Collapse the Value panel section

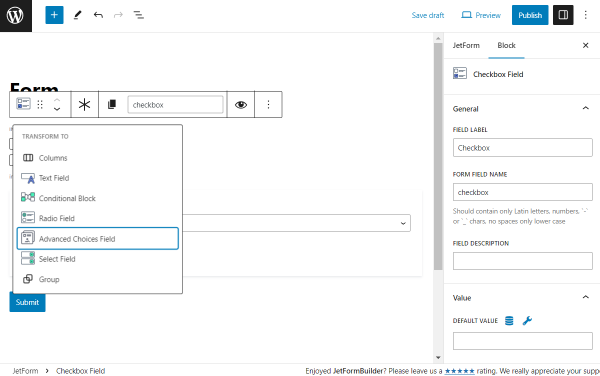click(585, 298)
